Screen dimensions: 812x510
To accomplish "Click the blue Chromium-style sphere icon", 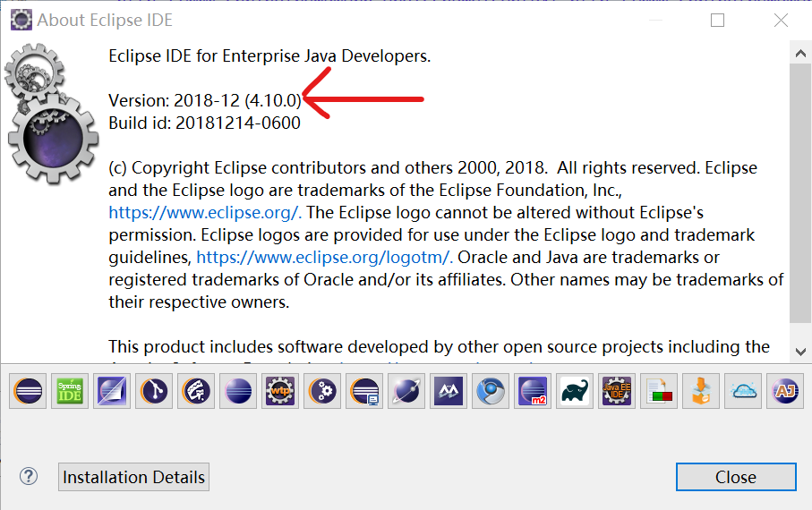I will click(491, 391).
